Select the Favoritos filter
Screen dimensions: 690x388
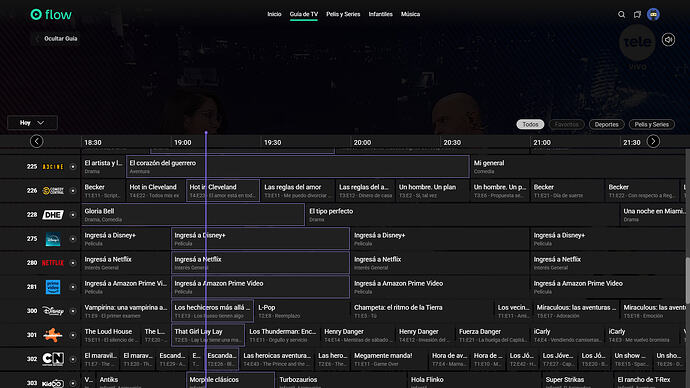tap(566, 124)
